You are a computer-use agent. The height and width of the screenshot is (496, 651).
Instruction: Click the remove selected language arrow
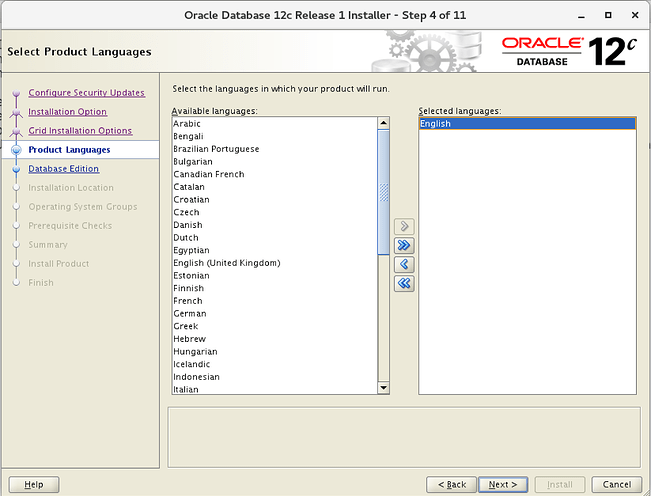[x=404, y=264]
